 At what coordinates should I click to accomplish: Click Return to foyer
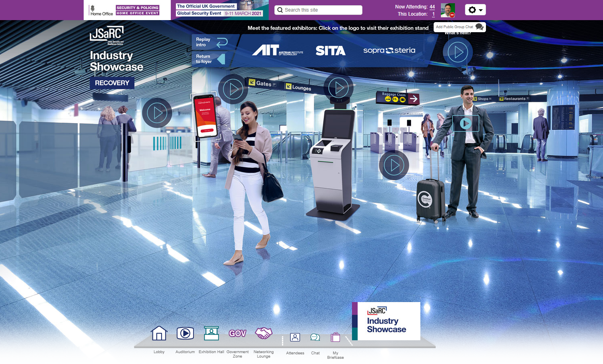coord(210,59)
